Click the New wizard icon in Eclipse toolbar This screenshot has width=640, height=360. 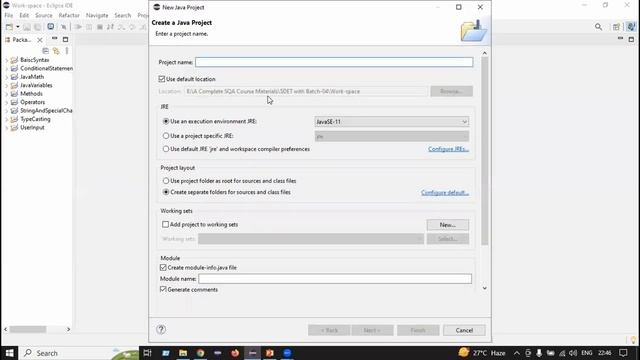pos(9,27)
